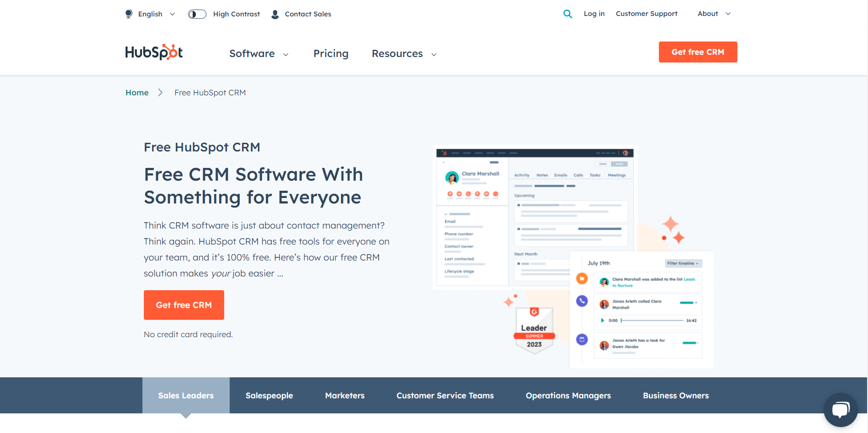Click the HubSpot logo
The height and width of the screenshot is (433, 868).
click(x=154, y=52)
